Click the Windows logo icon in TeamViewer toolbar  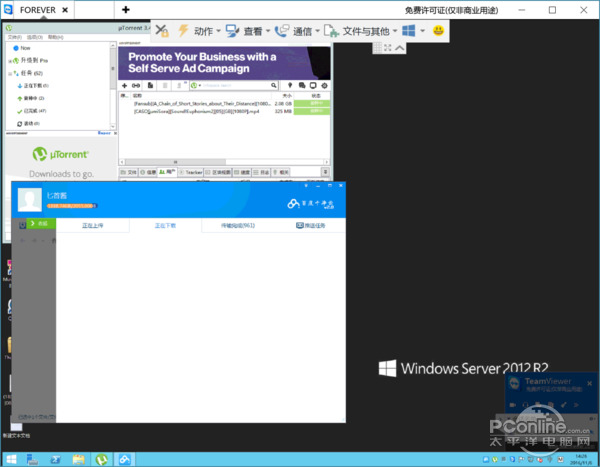408,31
